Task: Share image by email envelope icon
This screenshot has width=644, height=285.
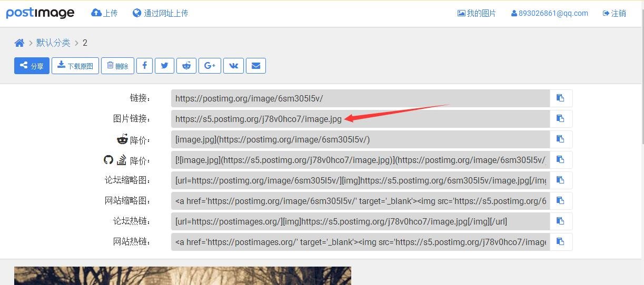Action: (x=256, y=66)
